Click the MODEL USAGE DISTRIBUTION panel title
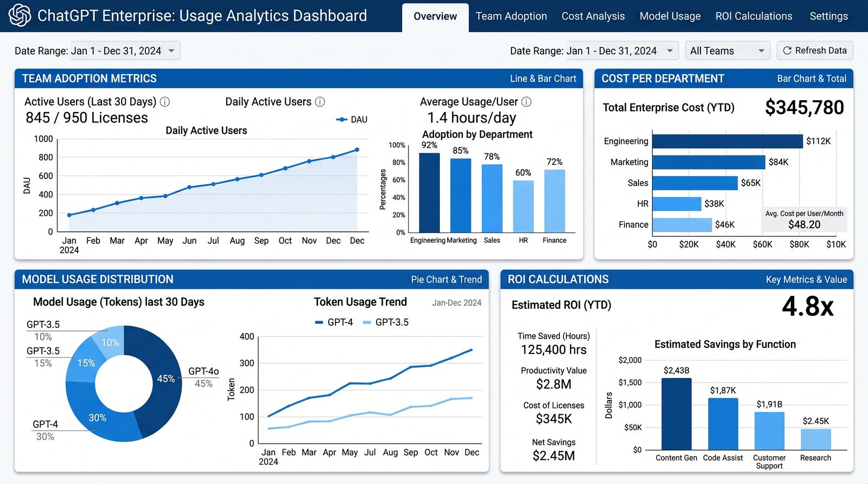868x484 pixels. click(98, 280)
